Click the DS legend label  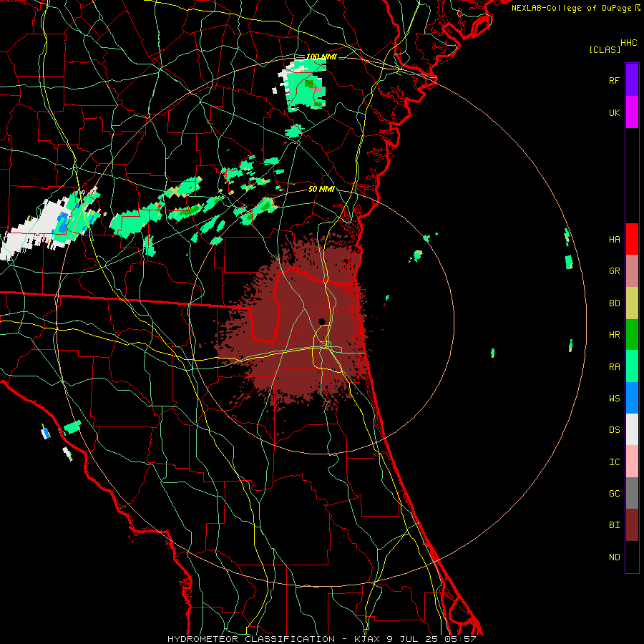pyautogui.click(x=615, y=429)
